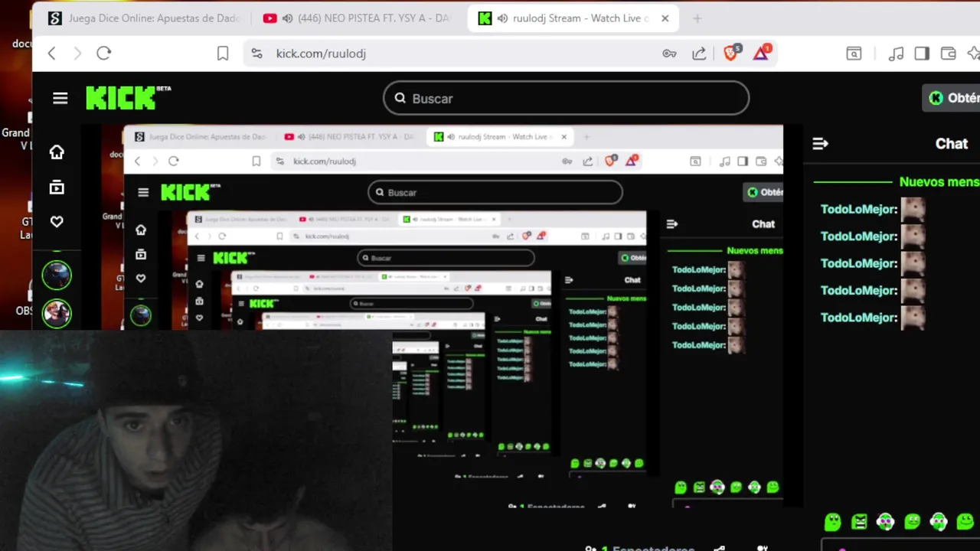Open the saved passwords key icon
Viewport: 980px width, 551px height.
[x=669, y=54]
